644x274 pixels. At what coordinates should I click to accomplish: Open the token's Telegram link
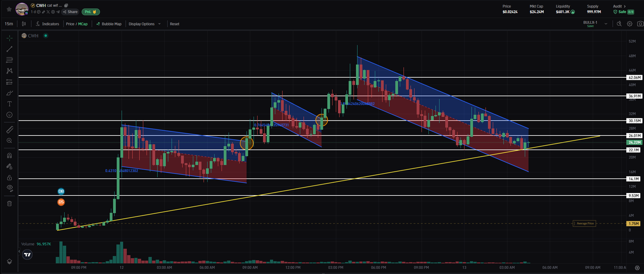(58, 12)
